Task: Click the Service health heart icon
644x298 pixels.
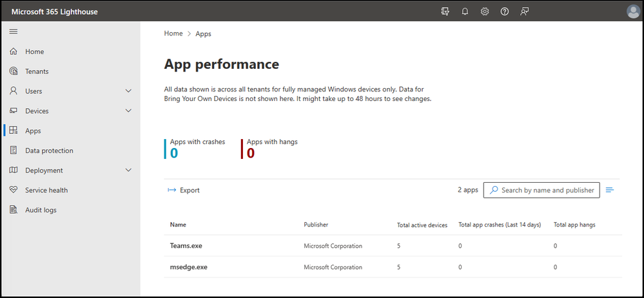Action: (14, 190)
